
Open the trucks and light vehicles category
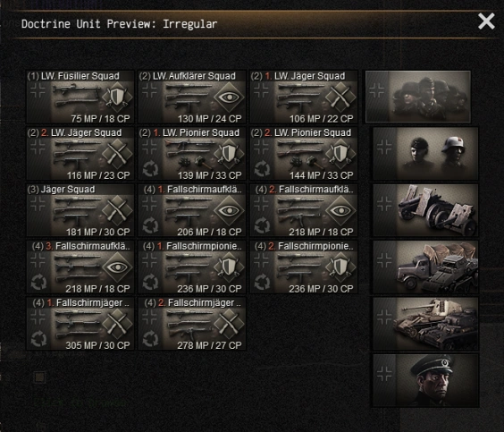(x=425, y=267)
